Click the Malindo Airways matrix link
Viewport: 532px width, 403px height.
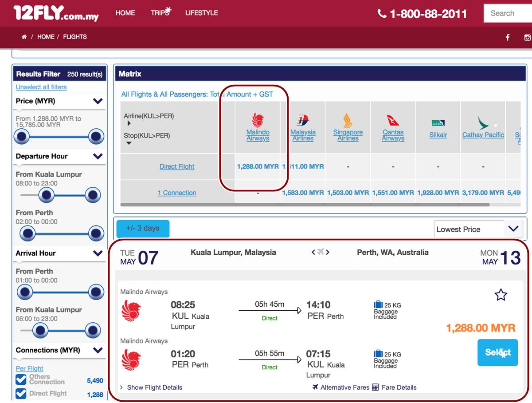pos(258,135)
